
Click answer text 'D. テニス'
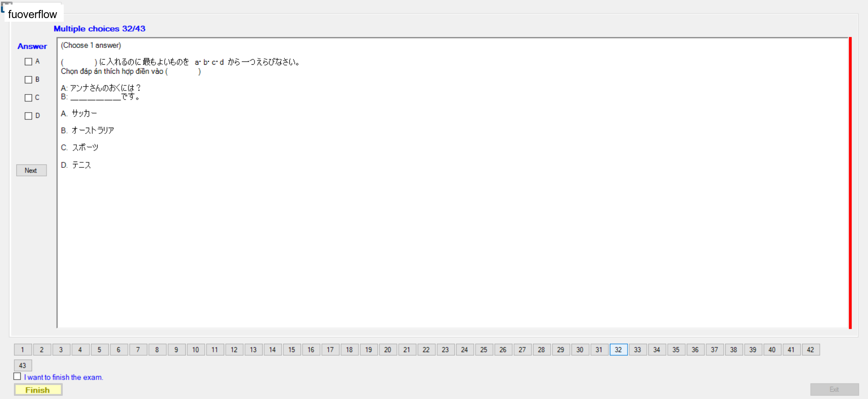click(x=76, y=165)
